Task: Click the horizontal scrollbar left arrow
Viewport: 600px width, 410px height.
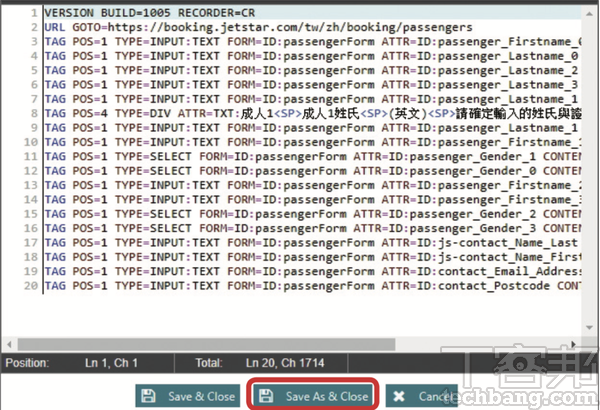Action: (9, 344)
